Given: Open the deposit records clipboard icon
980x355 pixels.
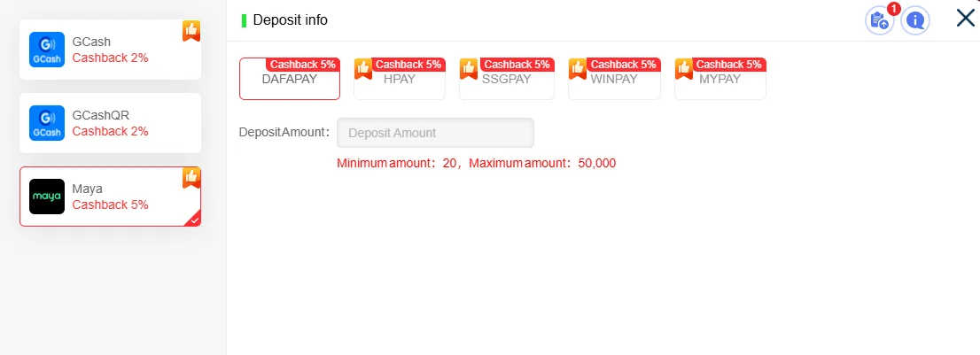Looking at the screenshot, I should 879,20.
